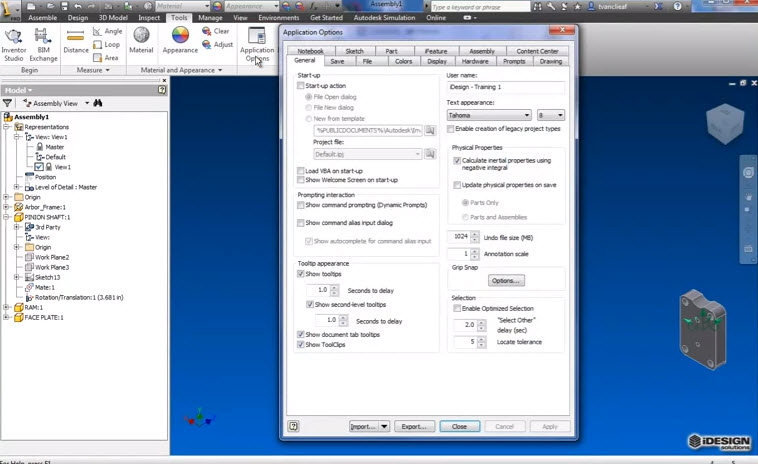Open the Appearance color wheel tool

180,40
